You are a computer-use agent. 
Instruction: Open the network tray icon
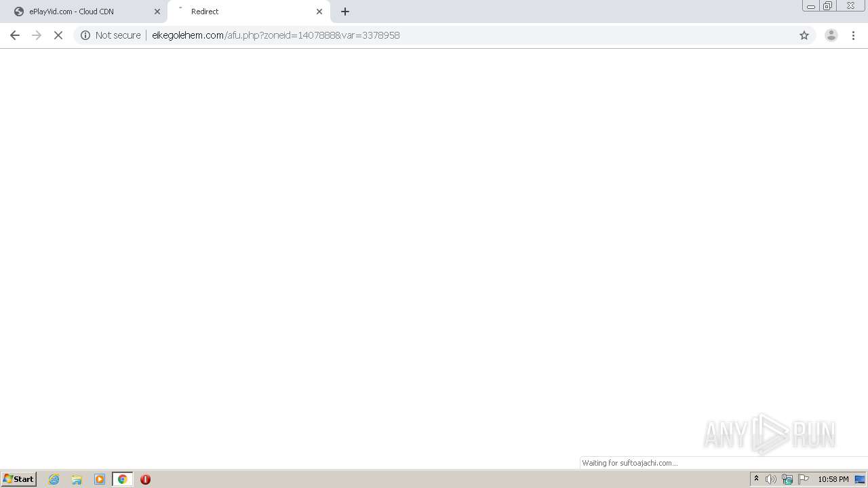787,479
